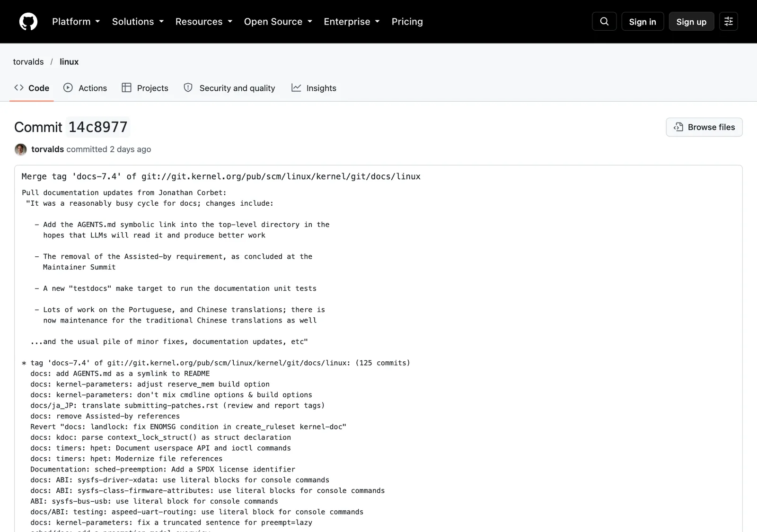Expand the Platform dropdown menu
The width and height of the screenshot is (757, 532).
(76, 22)
